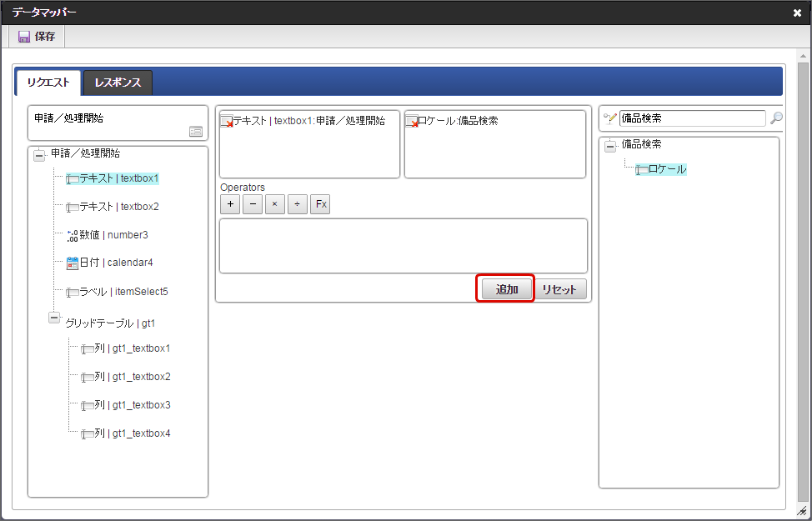Click the multiplication operator button
Screen dimensions: 812x521
275,204
